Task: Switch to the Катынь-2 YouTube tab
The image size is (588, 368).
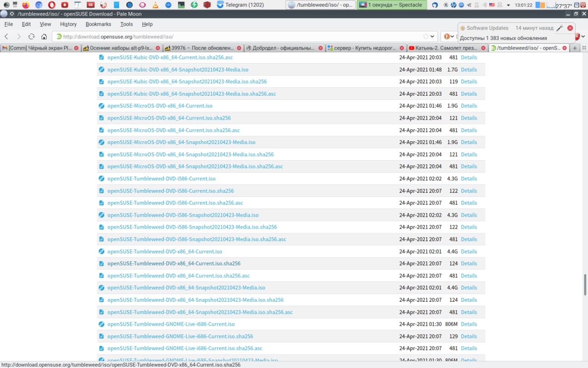Action: [447, 48]
